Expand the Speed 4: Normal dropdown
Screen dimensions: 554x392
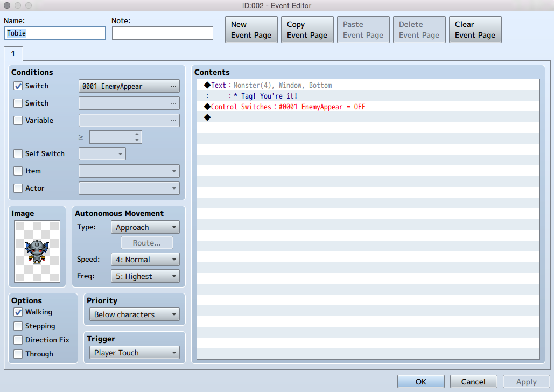pyautogui.click(x=145, y=260)
